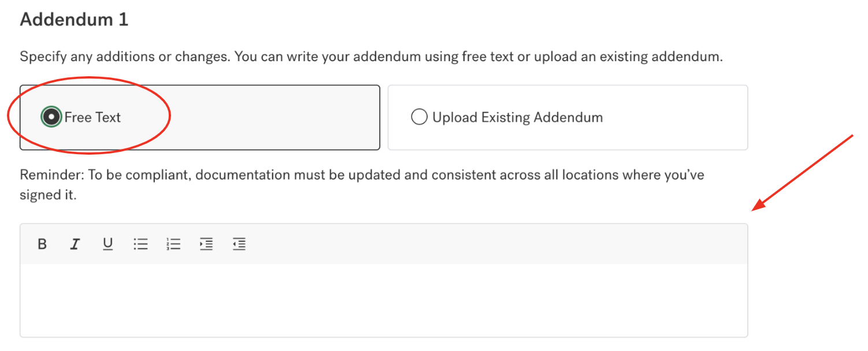Increase text indentation in the editor
Viewport: 868px width, 351px height.
pos(206,244)
